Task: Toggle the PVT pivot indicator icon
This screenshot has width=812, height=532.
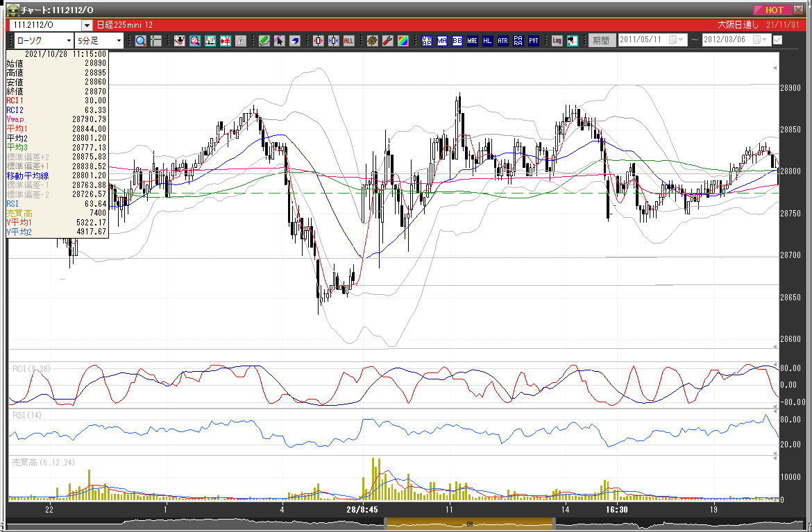Action: 534,40
